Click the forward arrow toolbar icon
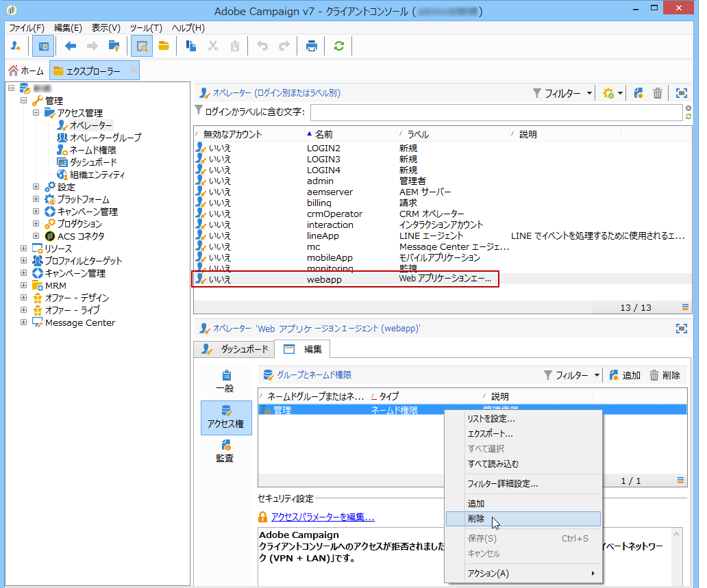The height and width of the screenshot is (588, 707). 92,46
